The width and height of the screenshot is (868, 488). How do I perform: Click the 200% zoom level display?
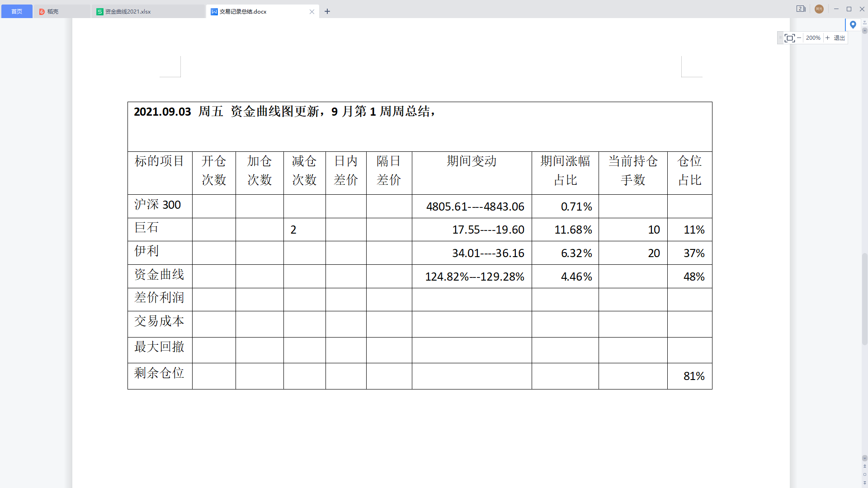coord(813,38)
